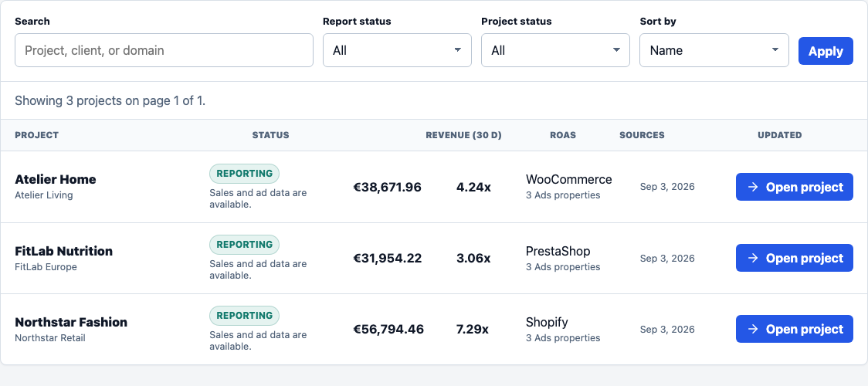
Task: Click the Sep 3, 2026 date for Northstar Fashion
Action: (667, 329)
